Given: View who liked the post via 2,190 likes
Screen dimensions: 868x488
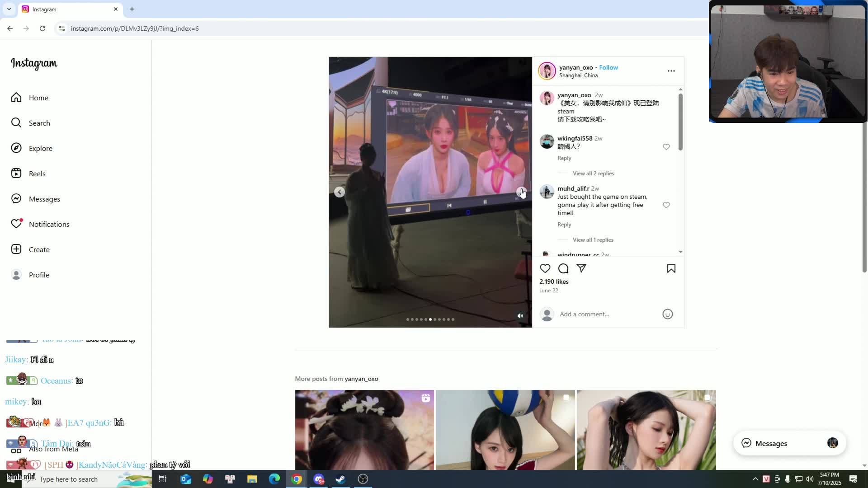Looking at the screenshot, I should tap(553, 282).
